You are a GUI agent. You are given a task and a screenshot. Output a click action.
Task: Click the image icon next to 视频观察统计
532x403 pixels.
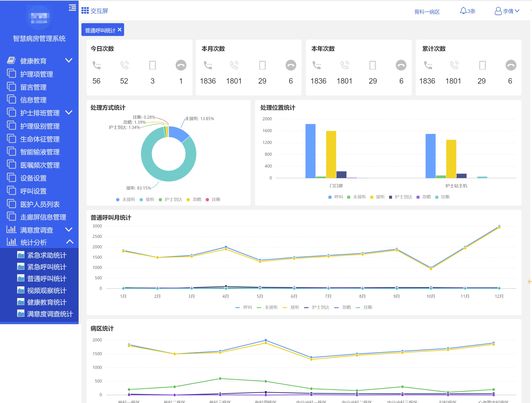[21, 290]
